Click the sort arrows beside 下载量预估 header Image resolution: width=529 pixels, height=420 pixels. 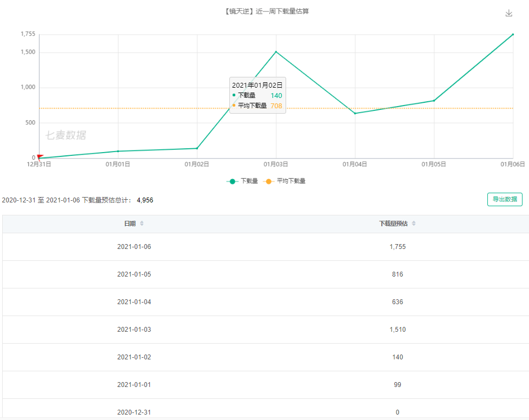pos(414,224)
